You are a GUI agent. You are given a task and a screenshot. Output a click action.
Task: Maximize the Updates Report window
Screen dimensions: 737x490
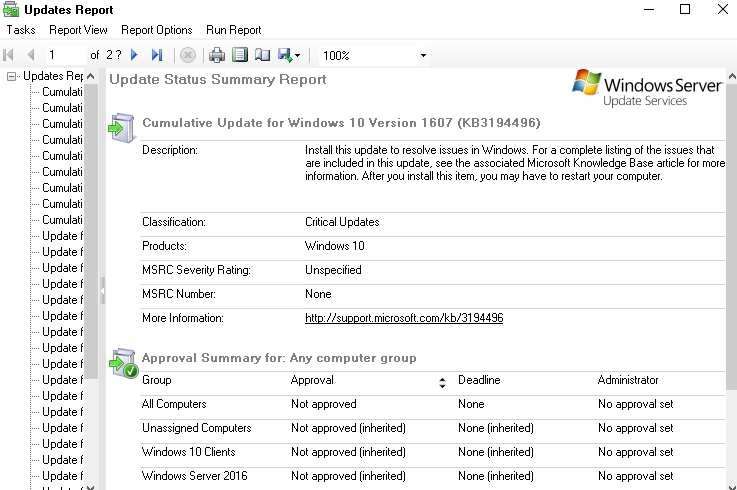coord(685,9)
